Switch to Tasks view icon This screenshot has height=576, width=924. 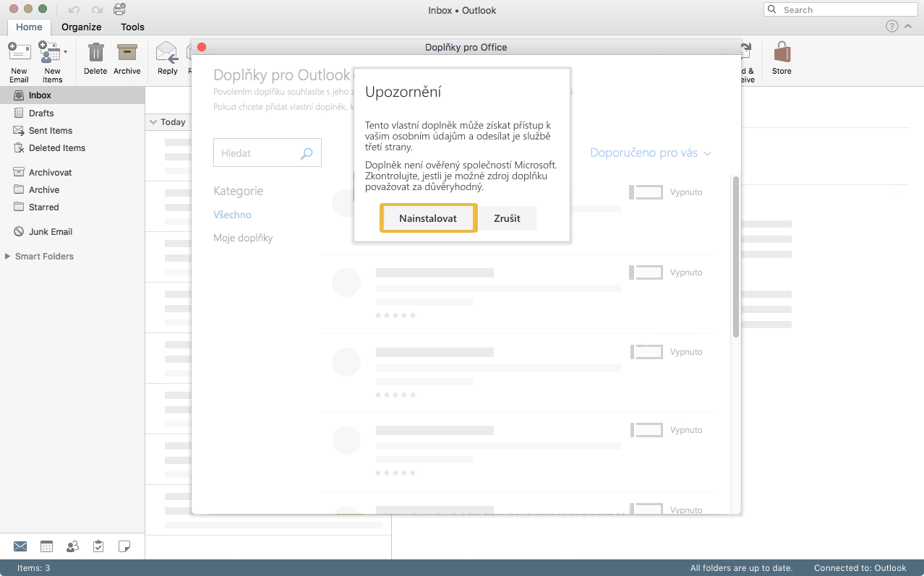point(98,546)
